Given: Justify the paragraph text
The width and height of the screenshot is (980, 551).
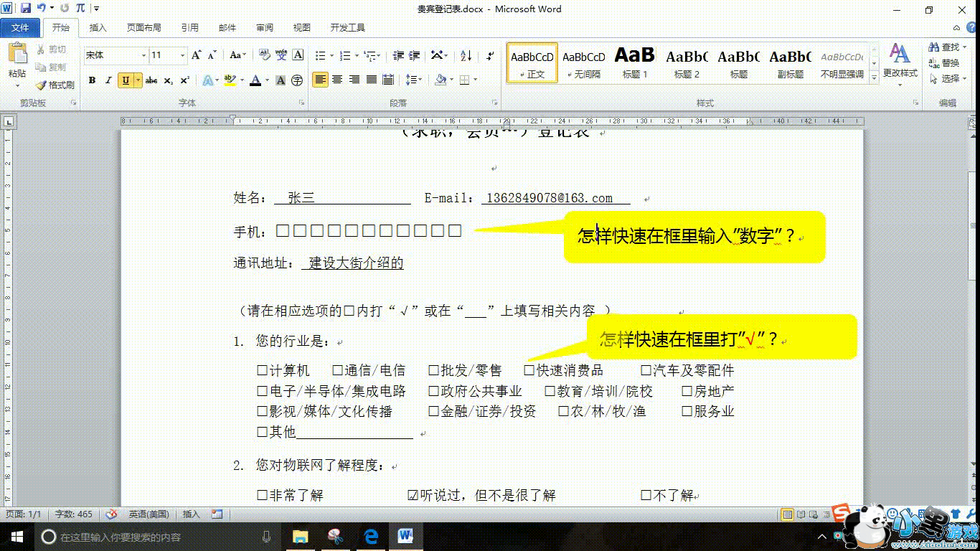Looking at the screenshot, I should (372, 80).
